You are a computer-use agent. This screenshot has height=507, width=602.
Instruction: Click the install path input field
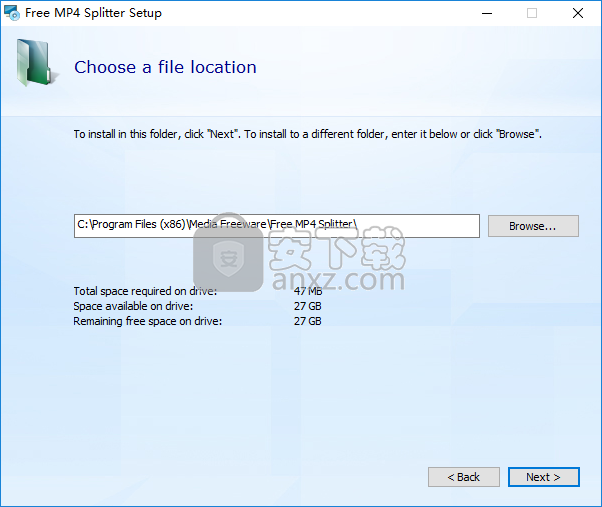277,226
